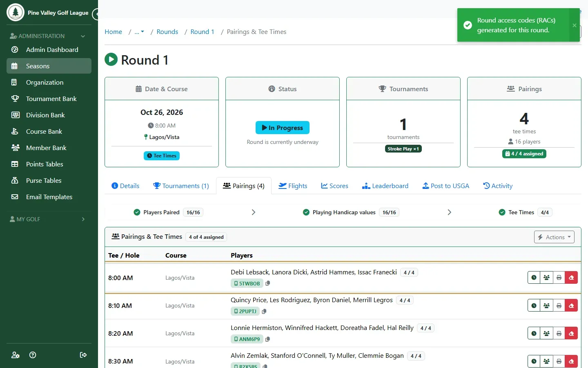Screen dimensions: 588x368
Task: Go to Home in the breadcrumb
Action: pyautogui.click(x=113, y=32)
